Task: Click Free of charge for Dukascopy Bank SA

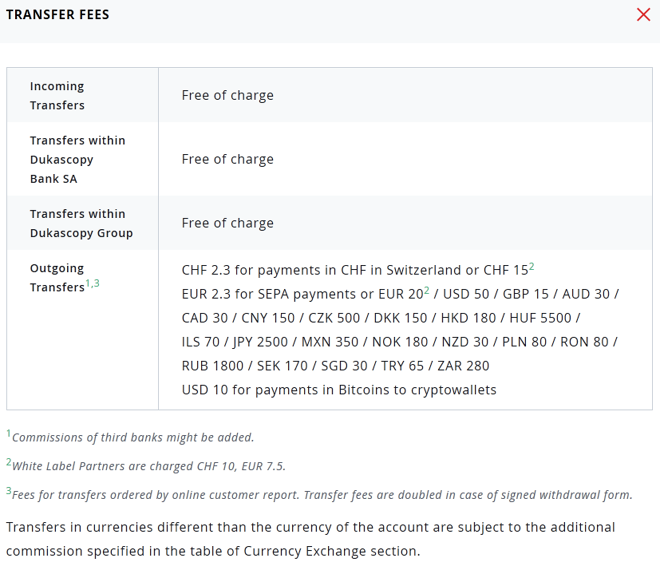Action: [228, 159]
